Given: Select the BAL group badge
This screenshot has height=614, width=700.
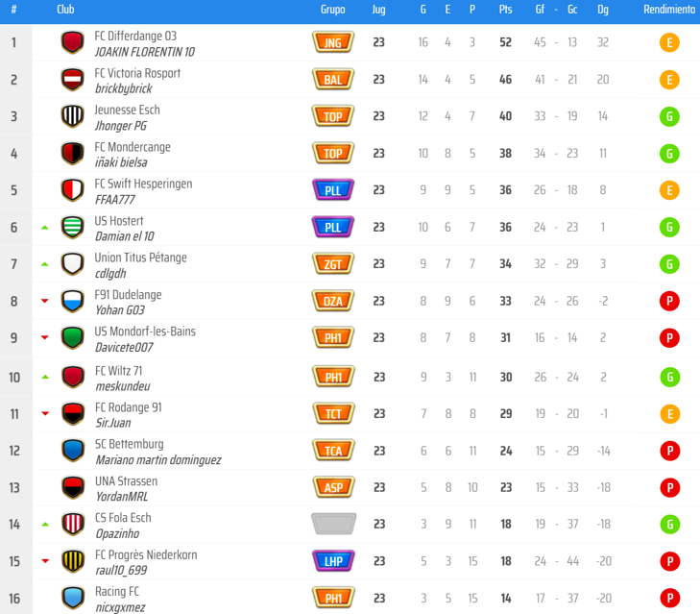Looking at the screenshot, I should tap(333, 80).
